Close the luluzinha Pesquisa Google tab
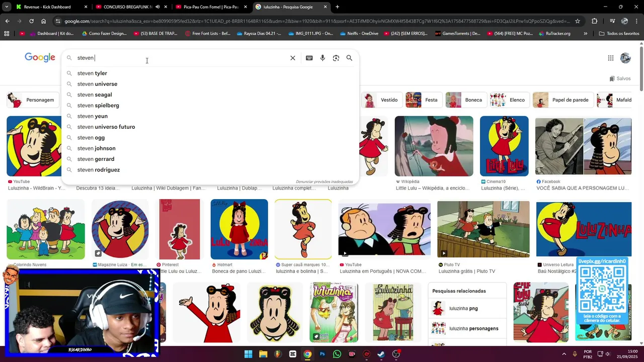Viewport: 644px width, 362px height. 325,7
